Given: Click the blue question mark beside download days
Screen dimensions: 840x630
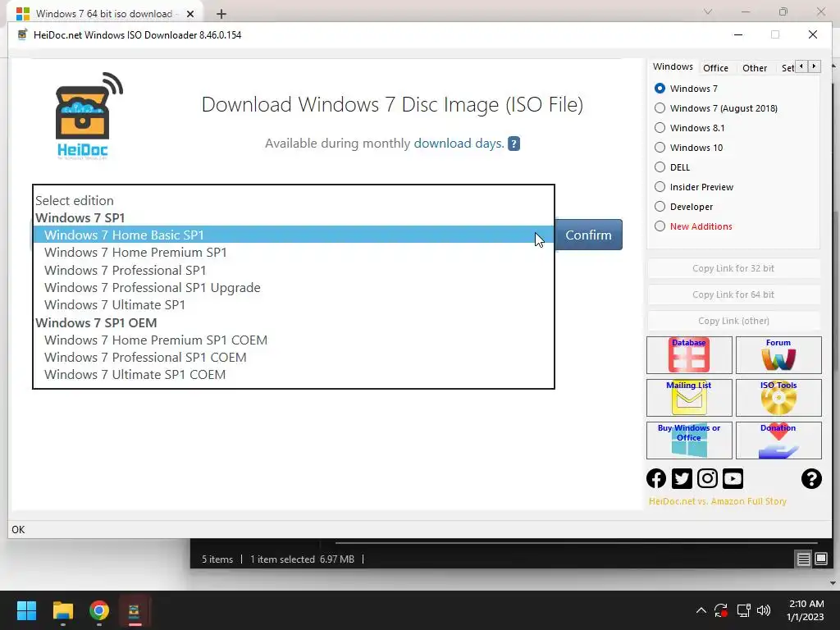Looking at the screenshot, I should coord(514,144).
